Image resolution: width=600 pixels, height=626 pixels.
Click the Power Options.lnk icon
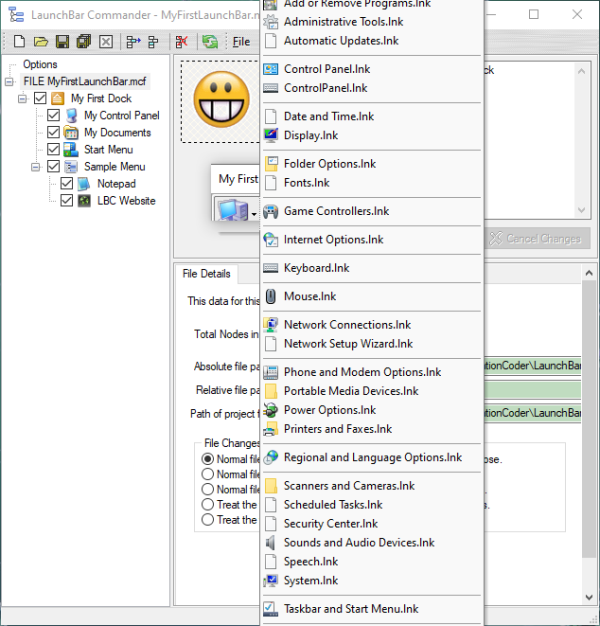tap(271, 410)
